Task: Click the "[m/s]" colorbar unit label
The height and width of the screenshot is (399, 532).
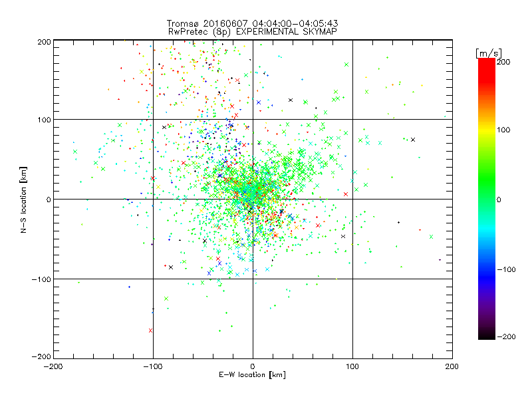Action: coord(489,53)
